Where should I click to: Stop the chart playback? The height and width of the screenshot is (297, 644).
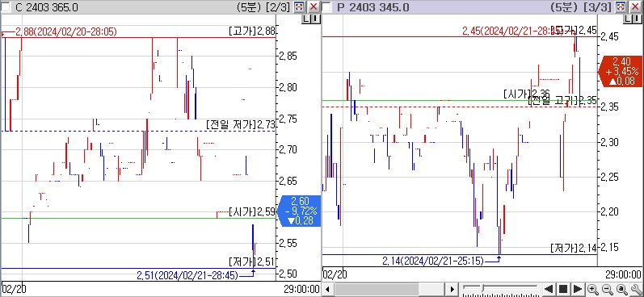tap(563, 289)
